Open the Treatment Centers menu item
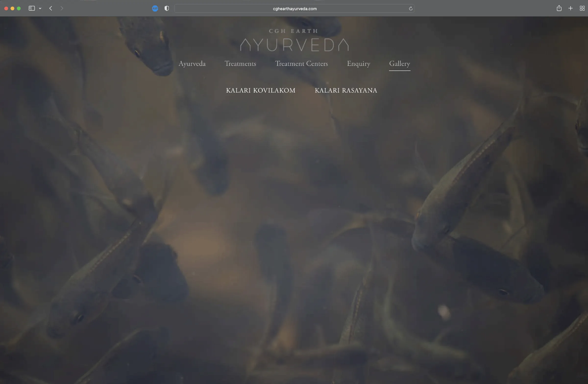Screen dimensions: 588x384 point(301,64)
